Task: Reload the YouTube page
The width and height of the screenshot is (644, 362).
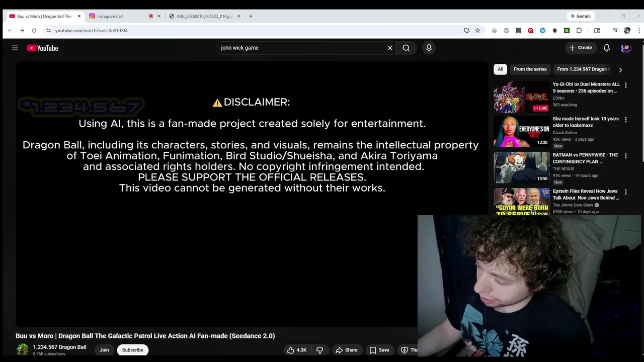Action: (34, 31)
